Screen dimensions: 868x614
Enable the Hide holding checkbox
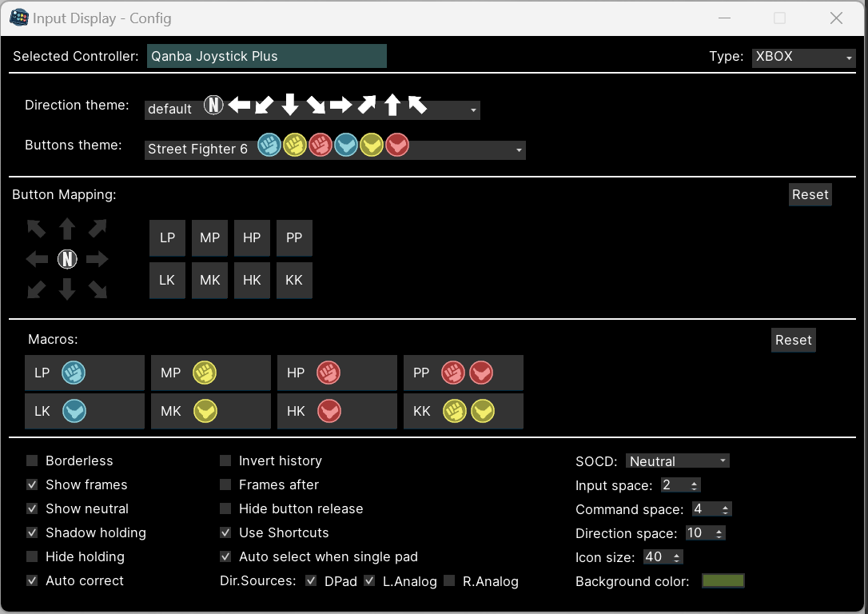pos(32,556)
